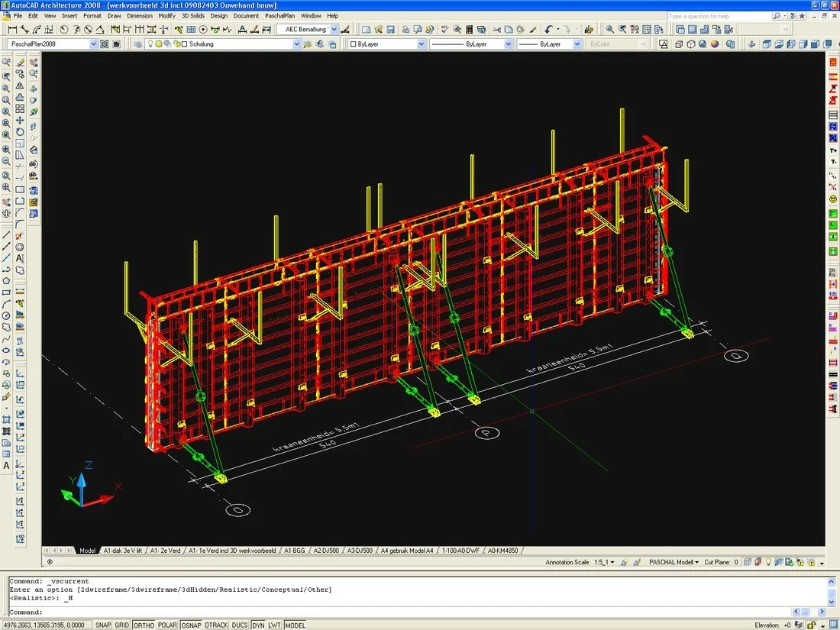This screenshot has height=630, width=840.
Task: Open the AEC Bemaßung dimension style dropdown
Action: (x=334, y=30)
